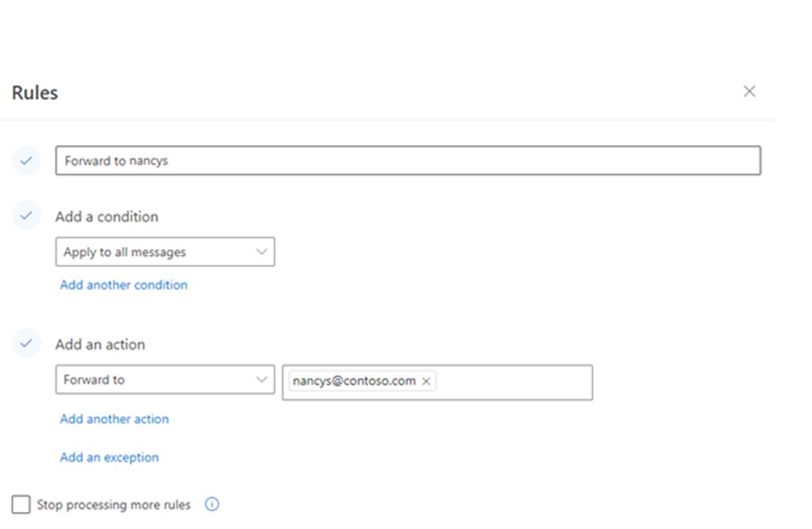Click empty area of the forward recipients field
The width and height of the screenshot is (812, 529).
point(514,382)
